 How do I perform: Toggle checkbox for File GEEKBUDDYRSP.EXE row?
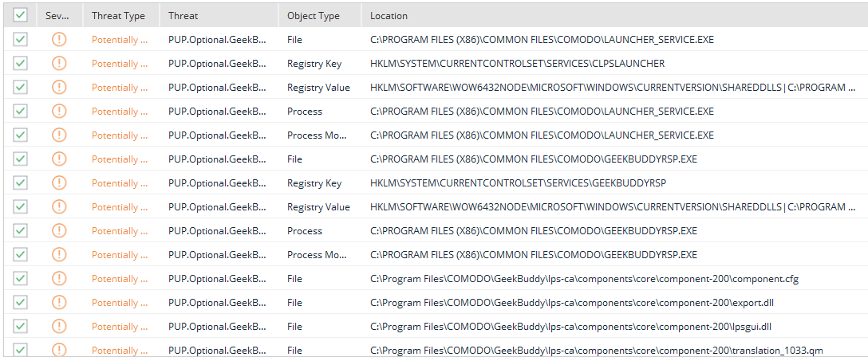21,159
